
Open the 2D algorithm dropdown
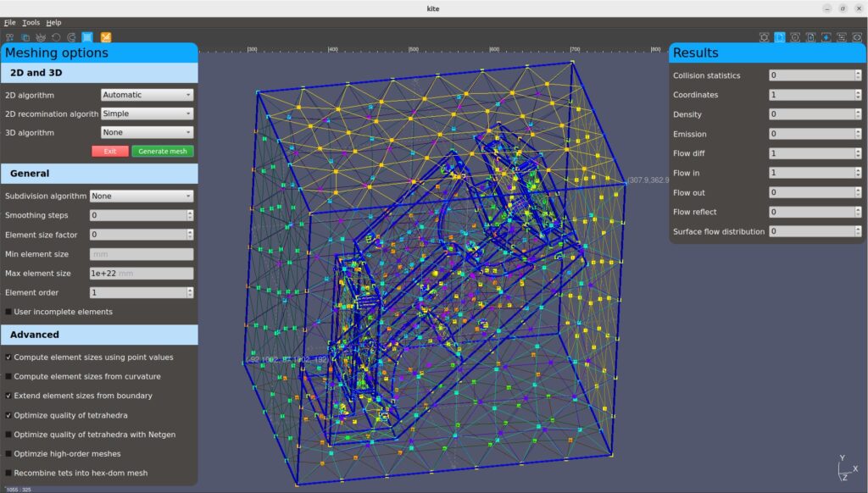(147, 95)
